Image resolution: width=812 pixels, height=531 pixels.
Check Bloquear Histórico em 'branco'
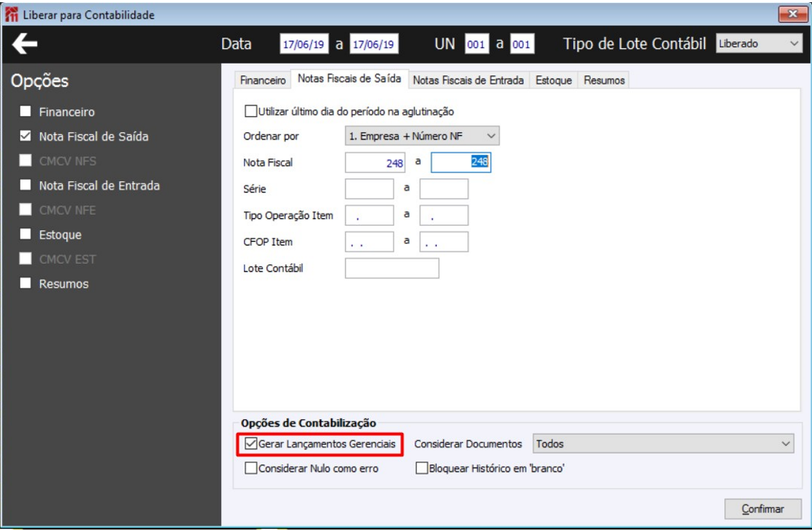click(421, 468)
